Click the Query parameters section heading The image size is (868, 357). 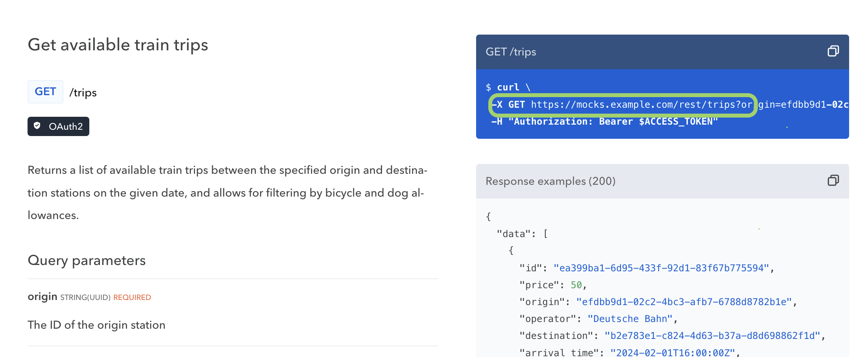coord(87,260)
